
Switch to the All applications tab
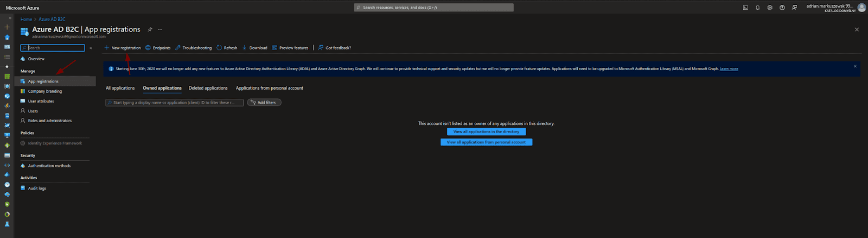click(120, 88)
